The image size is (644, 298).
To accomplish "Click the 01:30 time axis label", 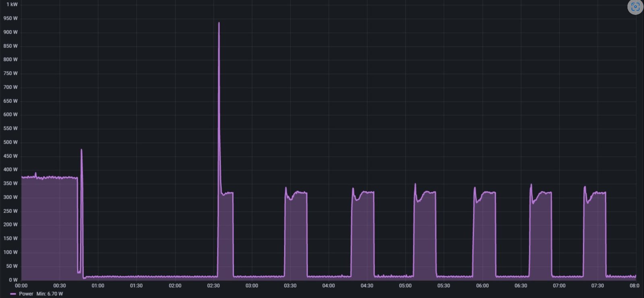I will (x=136, y=286).
